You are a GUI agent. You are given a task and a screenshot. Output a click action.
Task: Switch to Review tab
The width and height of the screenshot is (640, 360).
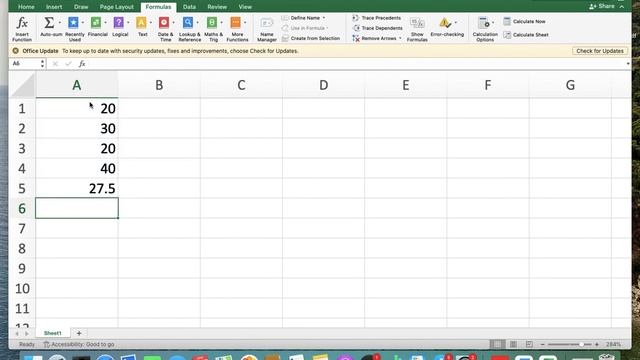pos(217,7)
